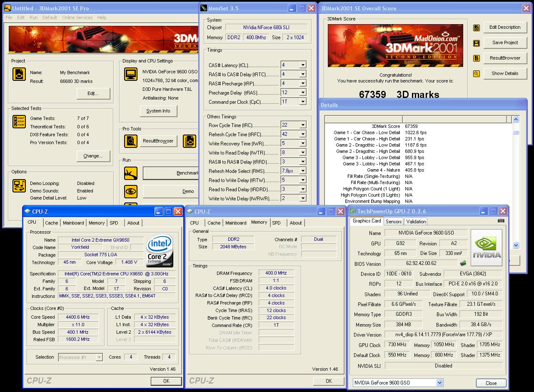Click the Details list vertical scrollbar thumb
This screenshot has height=392, width=534.
(x=516, y=133)
